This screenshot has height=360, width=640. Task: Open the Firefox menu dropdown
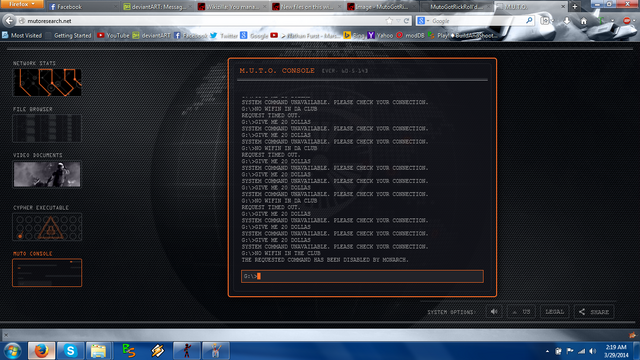(x=22, y=4)
